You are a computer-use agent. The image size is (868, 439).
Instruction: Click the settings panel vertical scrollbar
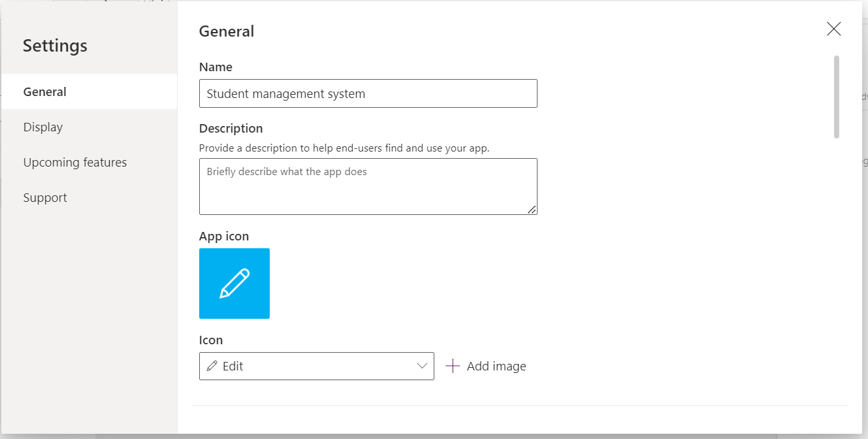tap(837, 97)
